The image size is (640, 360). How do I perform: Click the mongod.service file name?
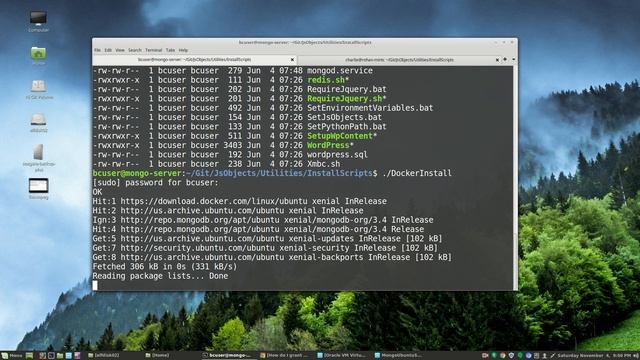[x=340, y=71]
